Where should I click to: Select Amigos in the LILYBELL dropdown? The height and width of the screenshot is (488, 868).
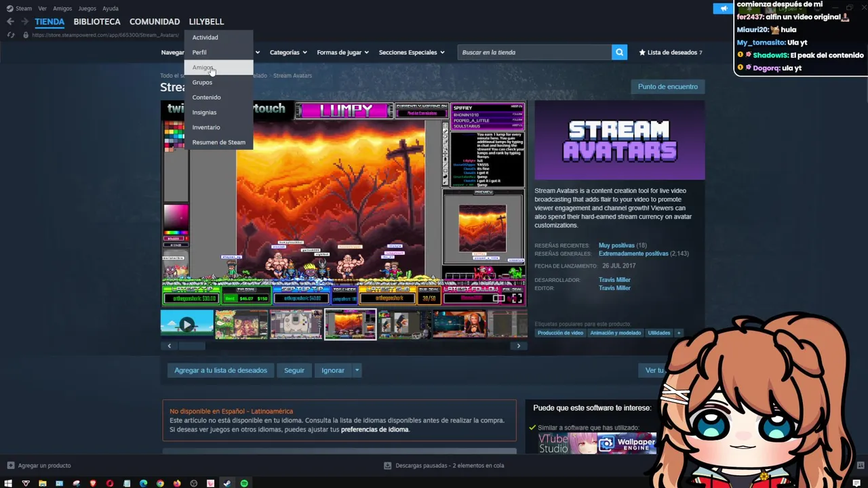coord(218,67)
